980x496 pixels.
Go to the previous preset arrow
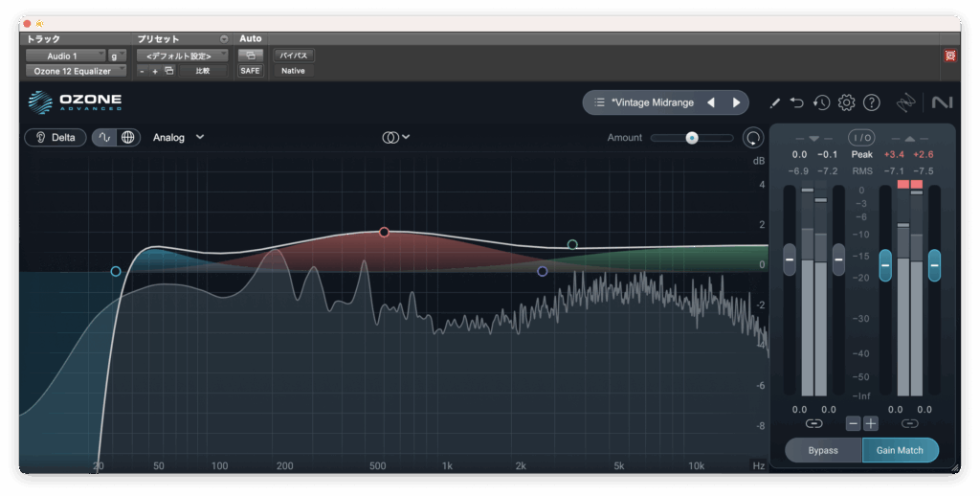[x=711, y=102]
